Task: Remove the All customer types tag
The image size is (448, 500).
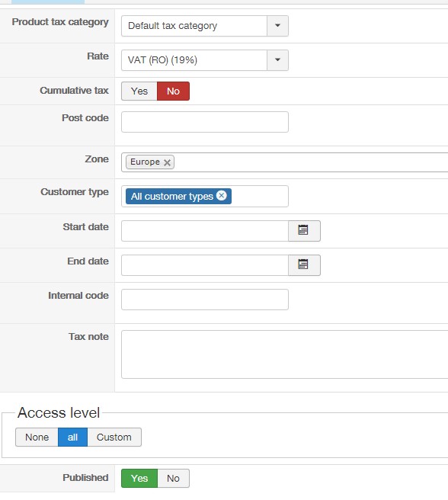Action: 222,195
